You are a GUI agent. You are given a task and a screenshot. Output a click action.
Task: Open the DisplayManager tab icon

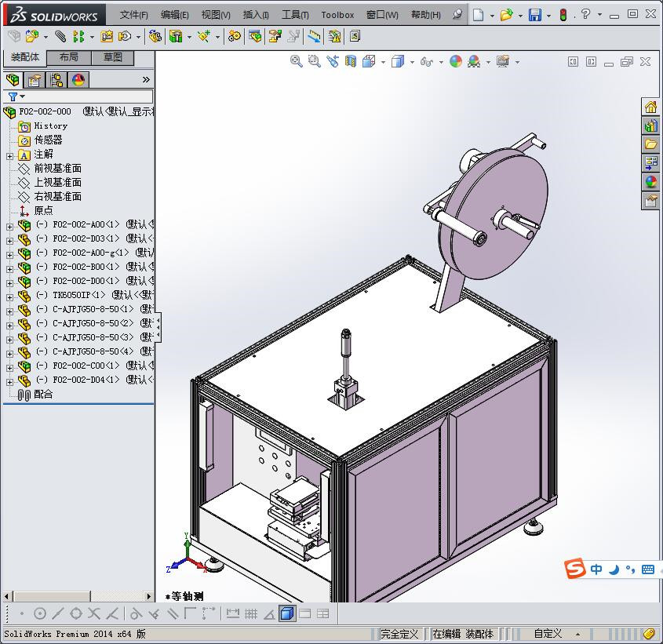pyautogui.click(x=78, y=80)
